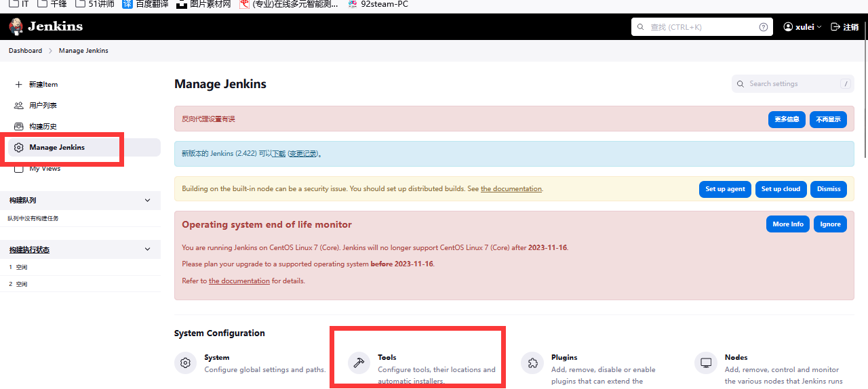868x389 pixels.
Task: Click More Info on end of life monitor
Action: click(788, 224)
